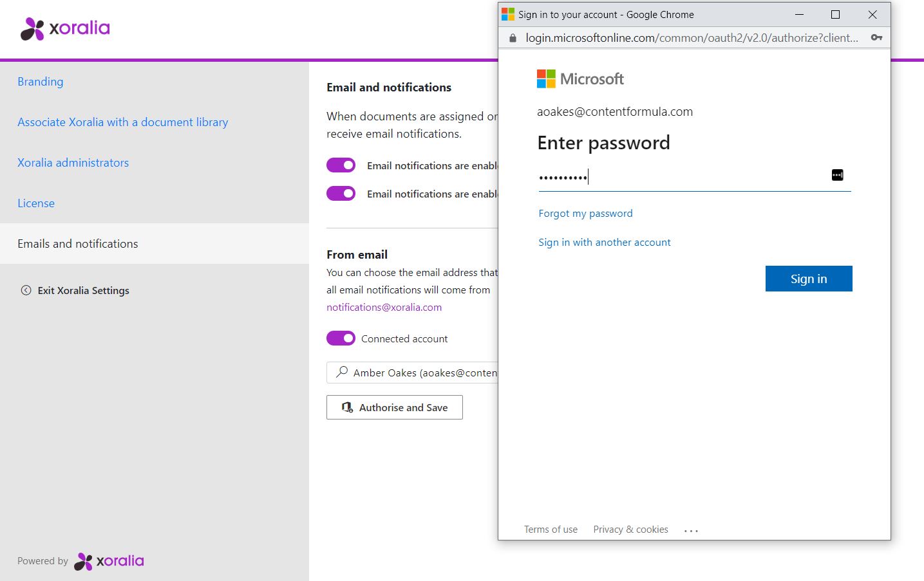Image resolution: width=924 pixels, height=581 pixels.
Task: Click Sign in with another account
Action: click(x=605, y=243)
